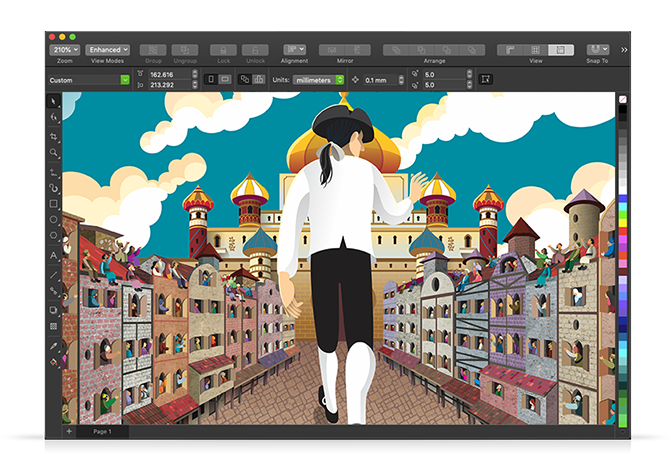Click the lower 5.0 duplicate distance stepper

(469, 85)
